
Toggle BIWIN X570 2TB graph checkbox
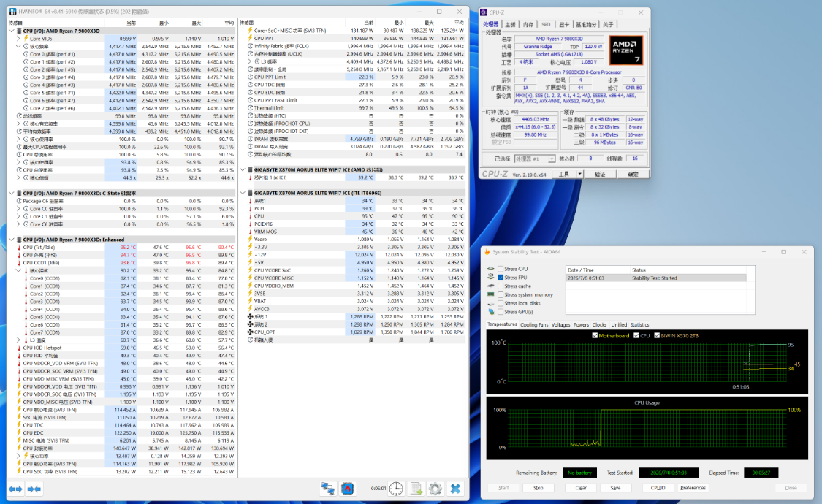coord(656,335)
